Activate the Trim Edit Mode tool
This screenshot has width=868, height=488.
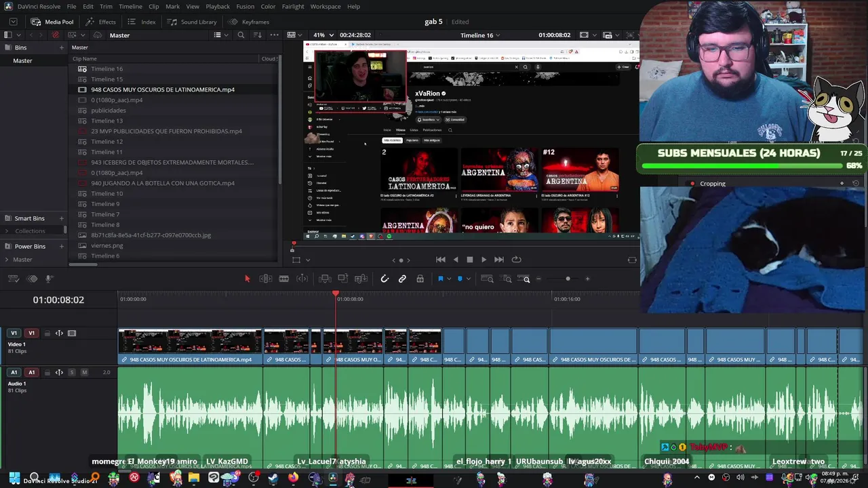point(266,279)
